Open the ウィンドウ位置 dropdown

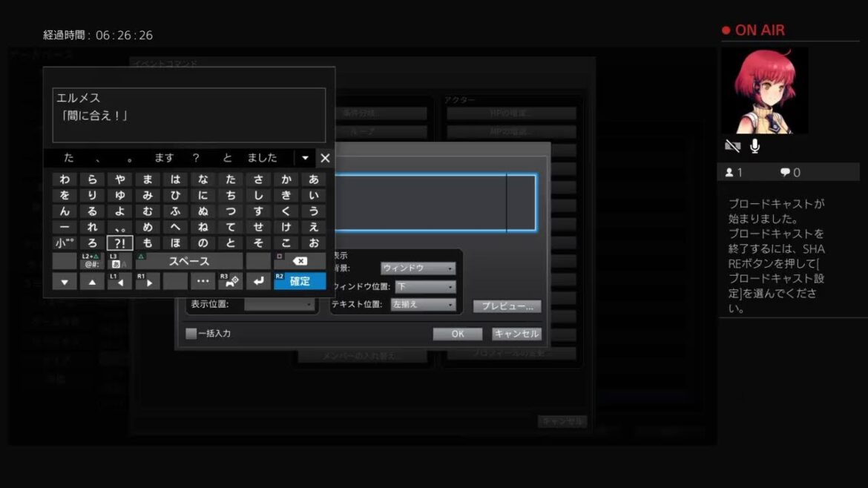pyautogui.click(x=425, y=287)
